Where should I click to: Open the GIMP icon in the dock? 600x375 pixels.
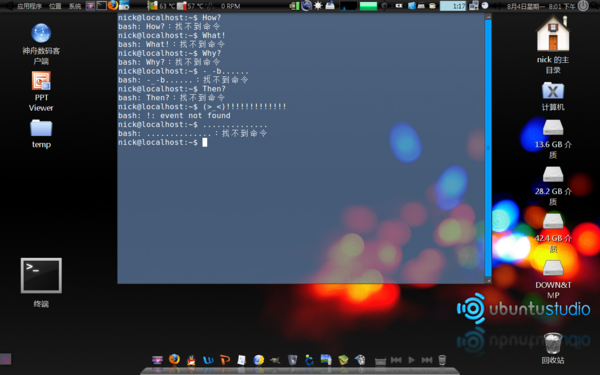coord(275,360)
